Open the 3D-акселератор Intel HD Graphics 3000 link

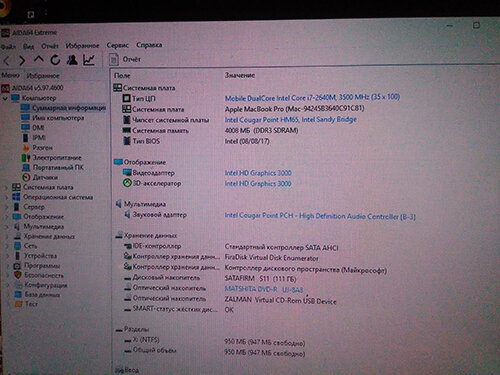tap(258, 184)
